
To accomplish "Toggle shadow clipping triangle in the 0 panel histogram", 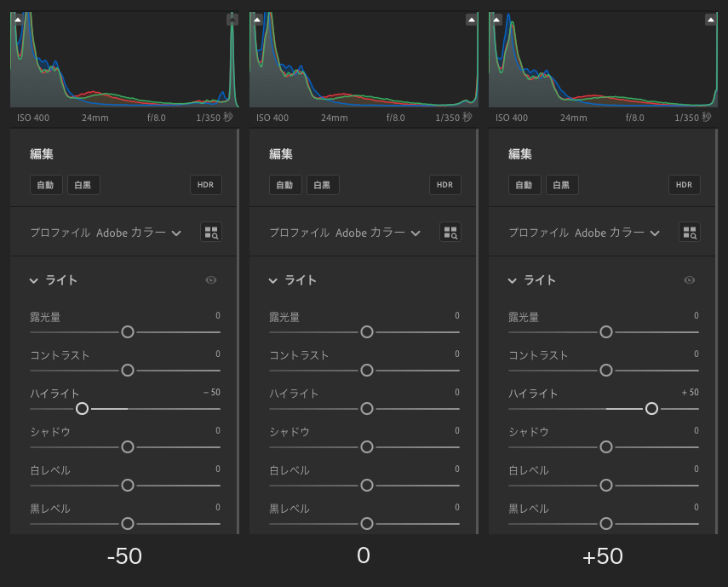I will tap(257, 20).
